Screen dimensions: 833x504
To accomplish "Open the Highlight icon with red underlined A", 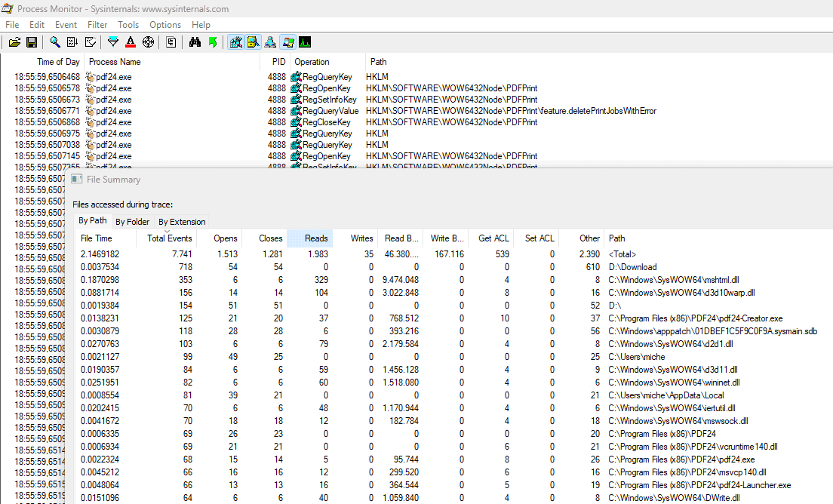I will click(131, 42).
